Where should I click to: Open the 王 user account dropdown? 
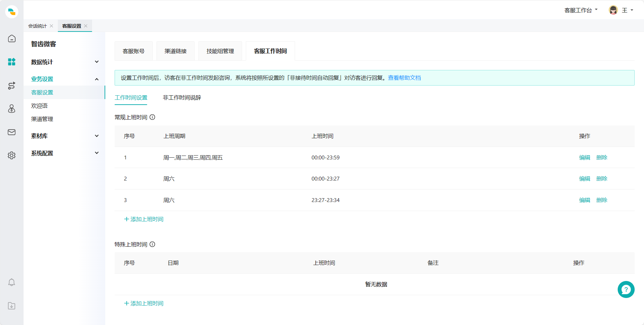627,10
